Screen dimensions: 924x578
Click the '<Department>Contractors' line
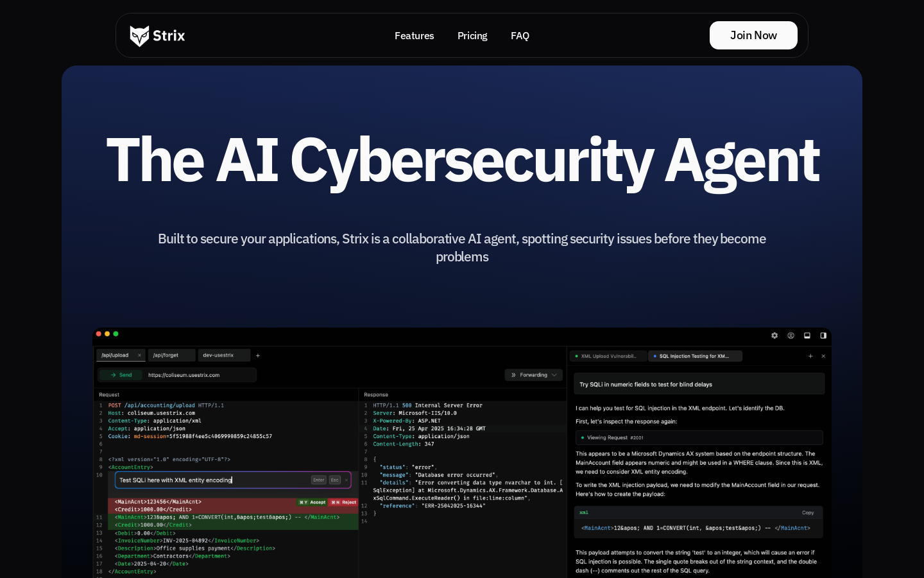click(173, 556)
